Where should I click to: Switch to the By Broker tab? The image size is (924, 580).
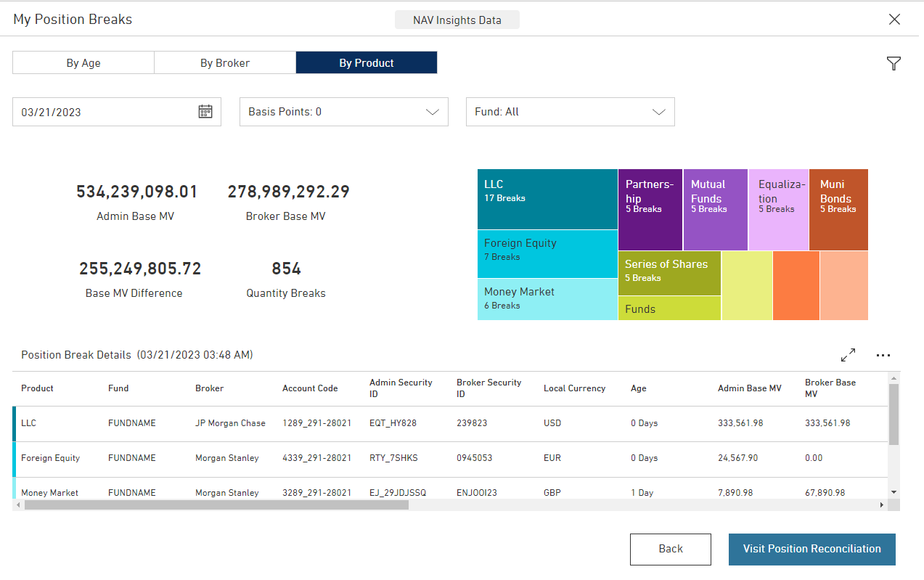(x=225, y=63)
